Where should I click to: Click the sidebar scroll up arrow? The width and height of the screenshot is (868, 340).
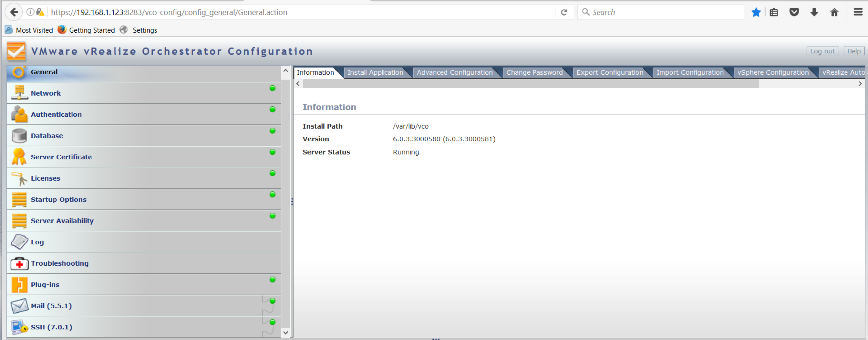click(x=285, y=71)
